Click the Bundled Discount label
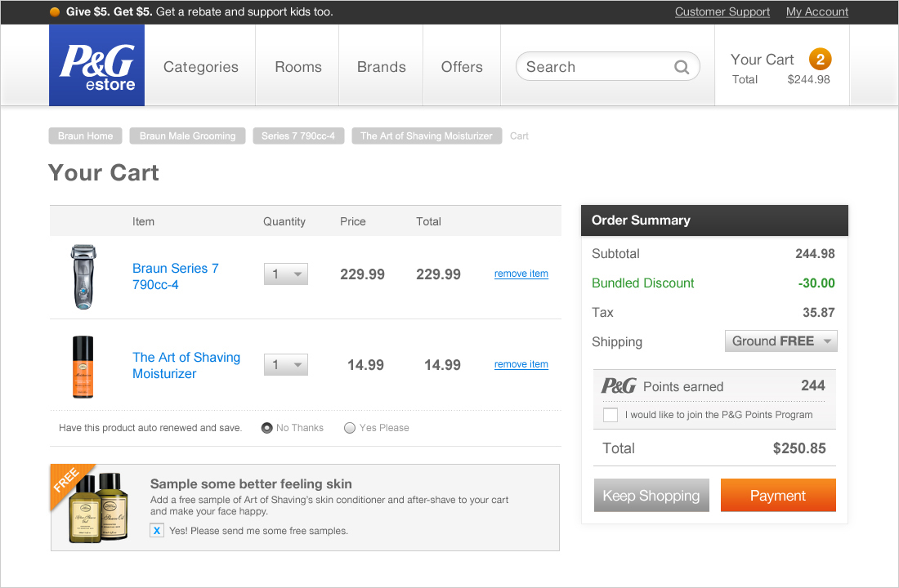Viewport: 899px width, 588px height. click(642, 283)
